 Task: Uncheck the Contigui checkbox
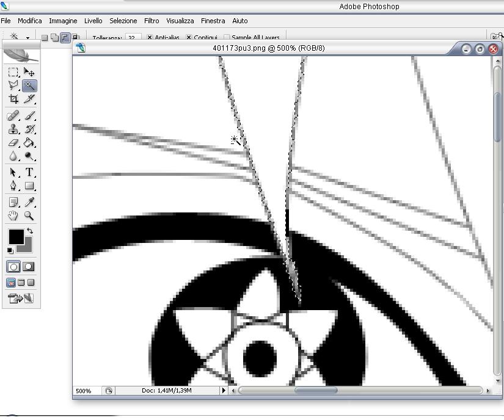coord(189,38)
